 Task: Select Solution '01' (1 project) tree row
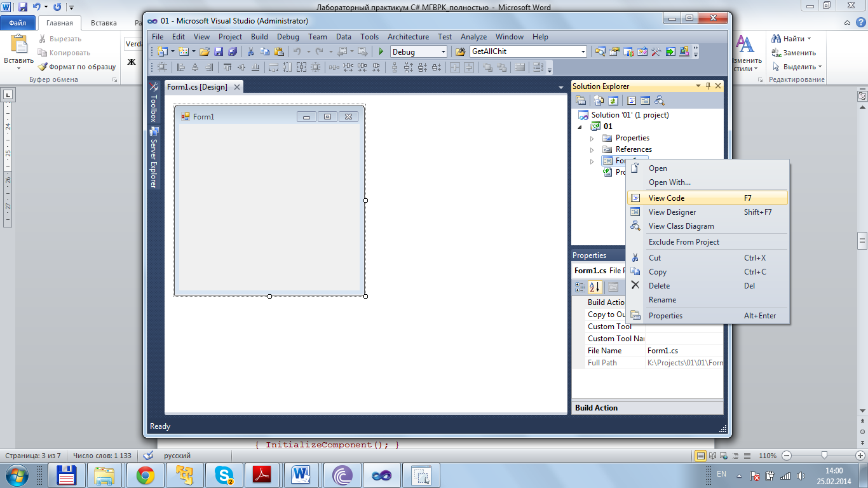pyautogui.click(x=623, y=115)
